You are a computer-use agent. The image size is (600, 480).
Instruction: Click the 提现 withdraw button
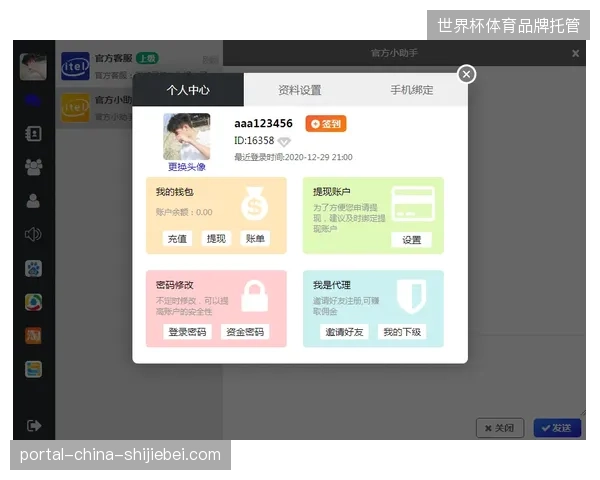click(216, 238)
